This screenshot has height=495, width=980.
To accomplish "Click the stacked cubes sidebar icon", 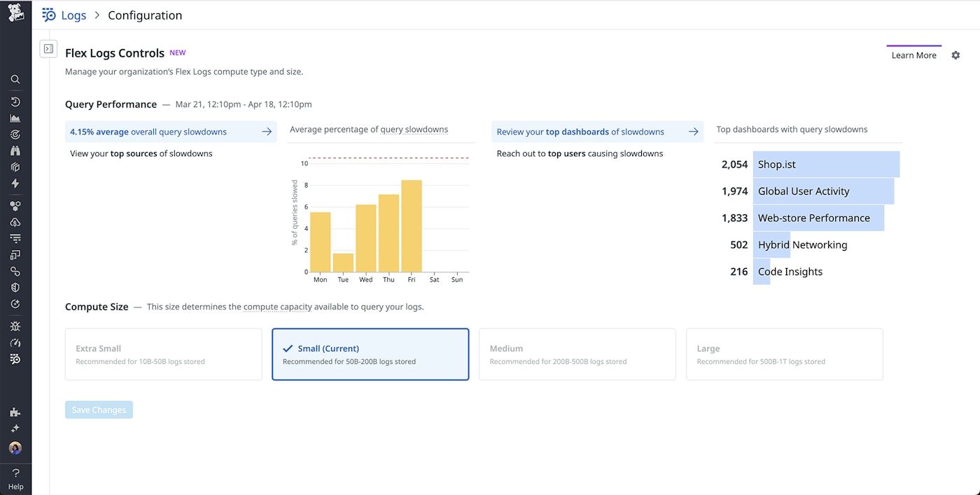I will [15, 167].
